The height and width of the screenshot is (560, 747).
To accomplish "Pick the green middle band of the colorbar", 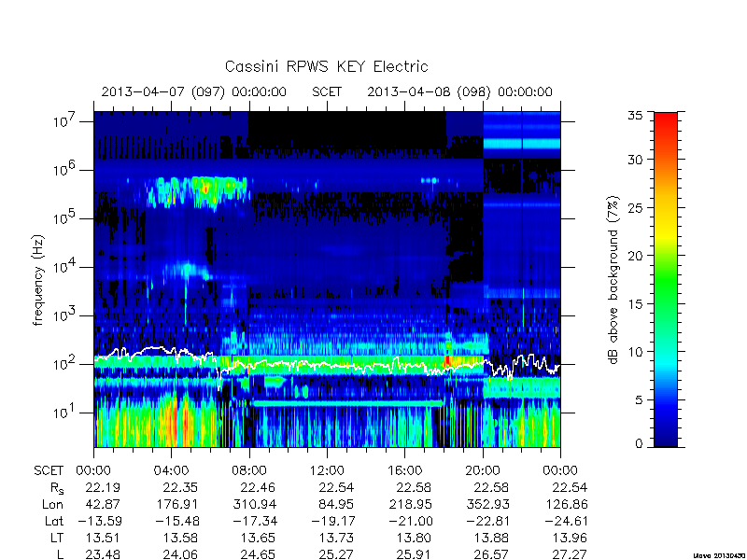I will [x=666, y=281].
